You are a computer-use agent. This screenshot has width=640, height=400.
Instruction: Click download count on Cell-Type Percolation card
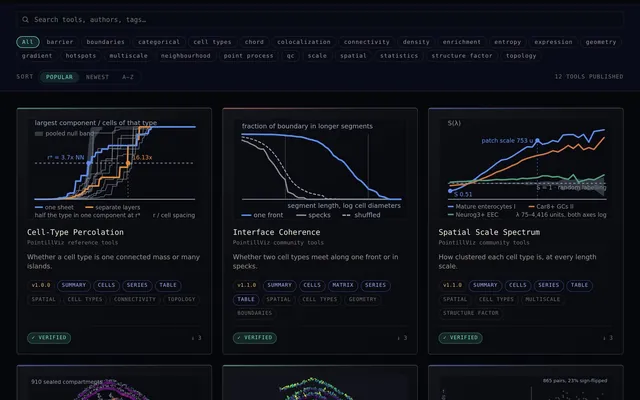point(196,338)
